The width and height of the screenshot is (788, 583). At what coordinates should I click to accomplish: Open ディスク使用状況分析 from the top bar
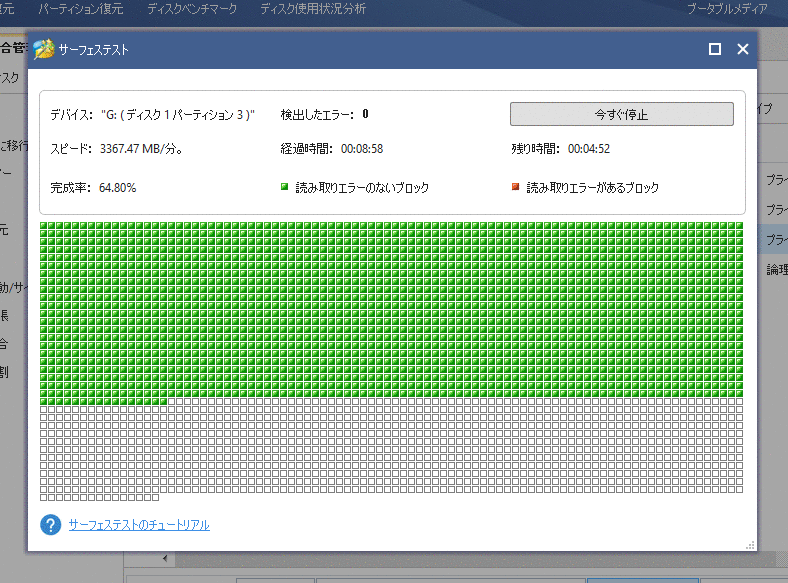[x=312, y=9]
